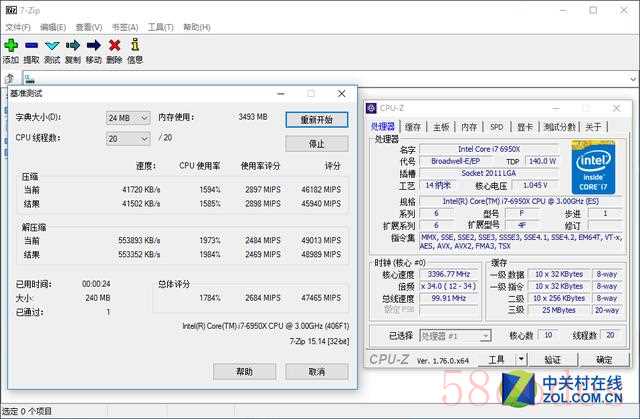
Task: Click the thread count value 20 in CPU-Z
Action: click(x=610, y=335)
